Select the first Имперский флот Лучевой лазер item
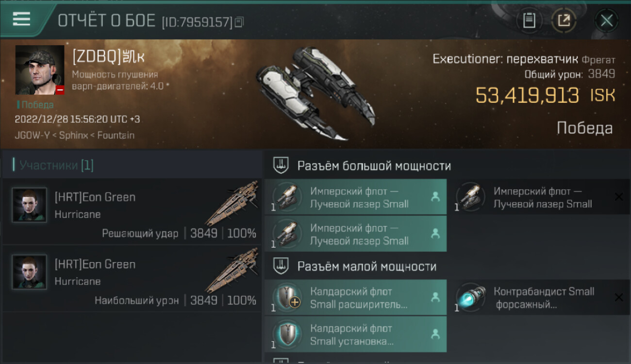Viewport: 631px width, 364px height. coord(356,197)
